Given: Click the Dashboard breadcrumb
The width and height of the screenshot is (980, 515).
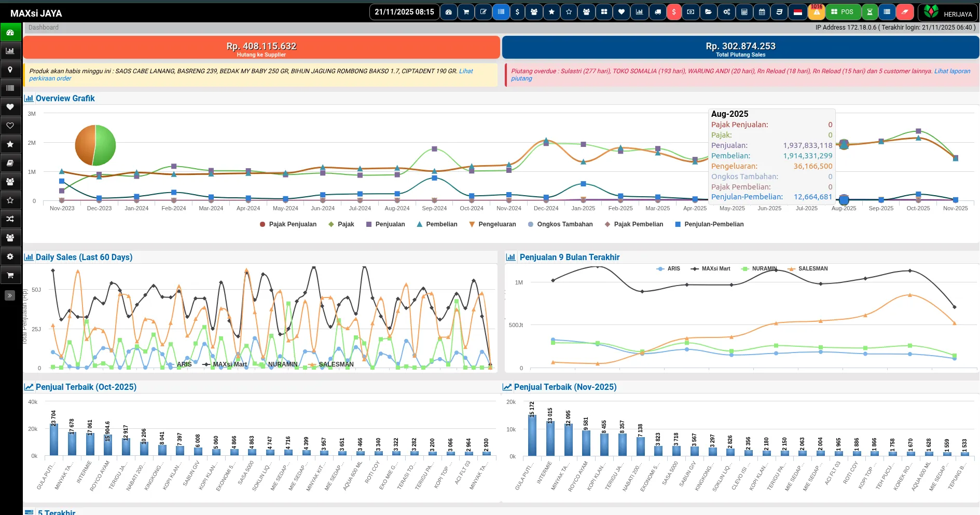Looking at the screenshot, I should point(43,27).
